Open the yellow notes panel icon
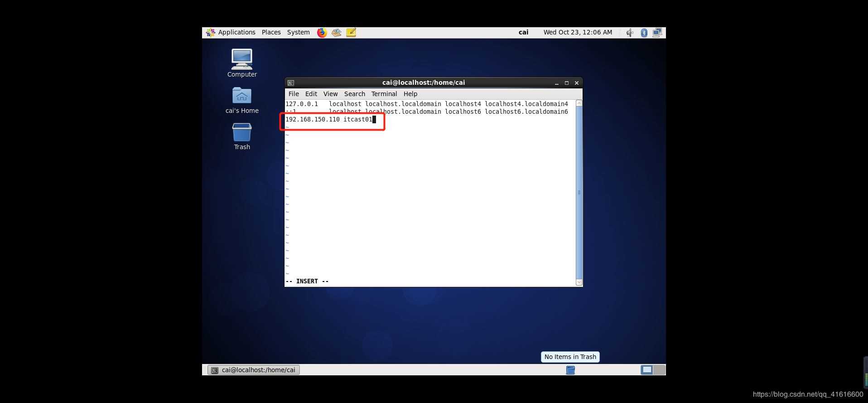Image resolution: width=868 pixels, height=403 pixels. point(351,33)
